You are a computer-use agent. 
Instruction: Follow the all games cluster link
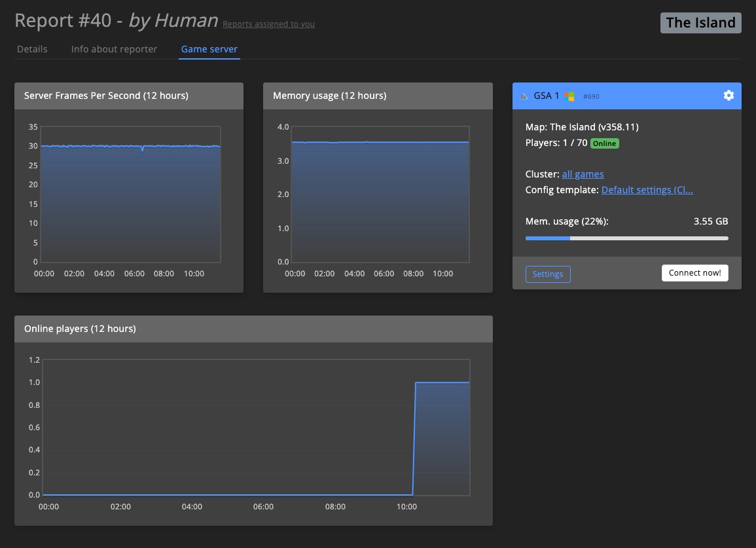(x=583, y=174)
